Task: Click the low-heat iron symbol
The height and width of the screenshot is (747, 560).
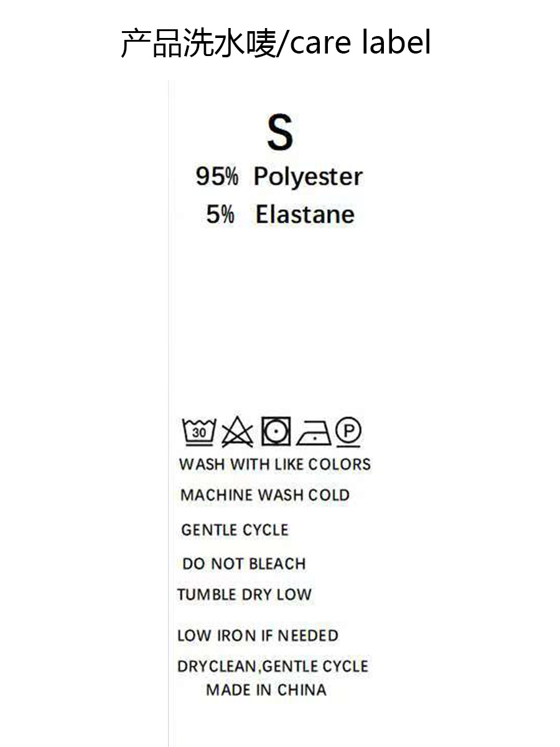Action: tap(313, 432)
